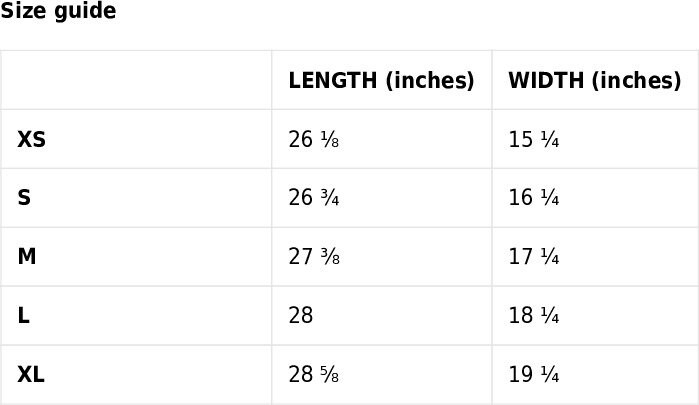The height and width of the screenshot is (405, 699).
Task: Click the XS size row label
Action: 31,139
